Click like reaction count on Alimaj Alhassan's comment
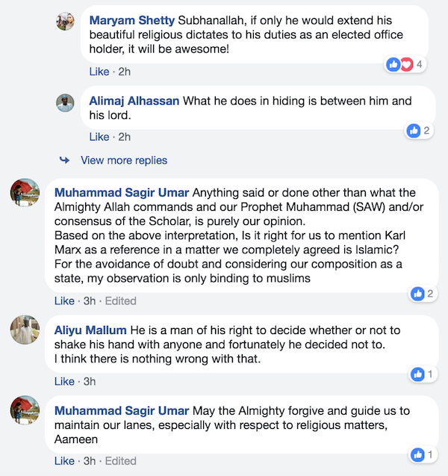 419,131
